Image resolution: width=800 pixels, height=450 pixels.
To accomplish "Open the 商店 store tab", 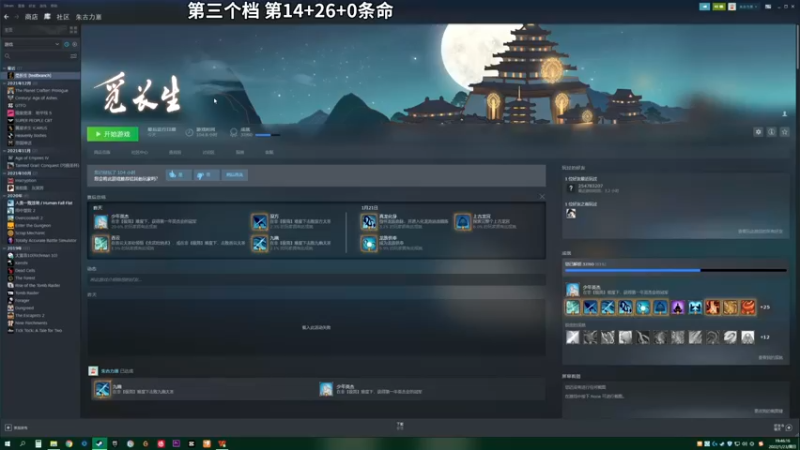I will tap(31, 17).
